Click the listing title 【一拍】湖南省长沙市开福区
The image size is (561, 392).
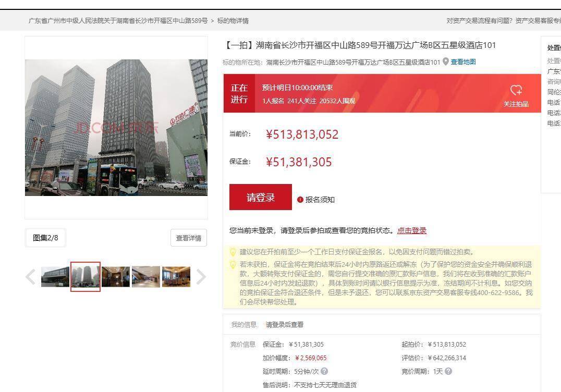(x=359, y=45)
